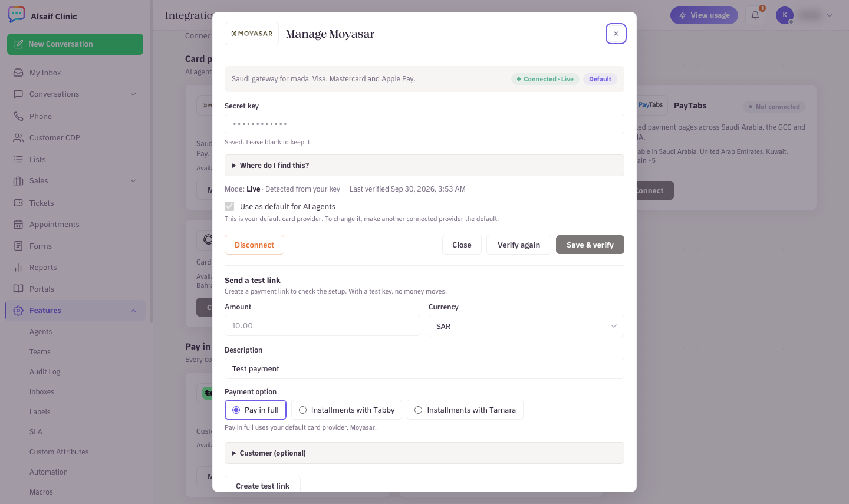The width and height of the screenshot is (849, 504).
Task: Click the user avatar K
Action: tap(785, 15)
